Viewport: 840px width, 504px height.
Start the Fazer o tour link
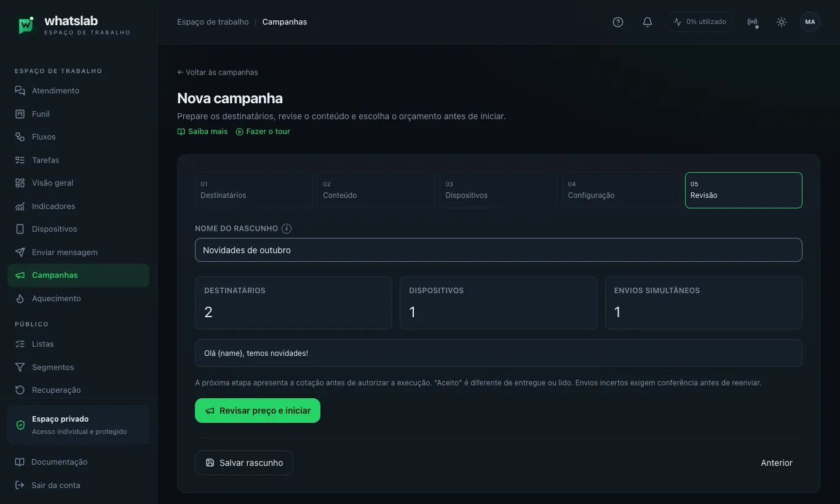tap(263, 132)
